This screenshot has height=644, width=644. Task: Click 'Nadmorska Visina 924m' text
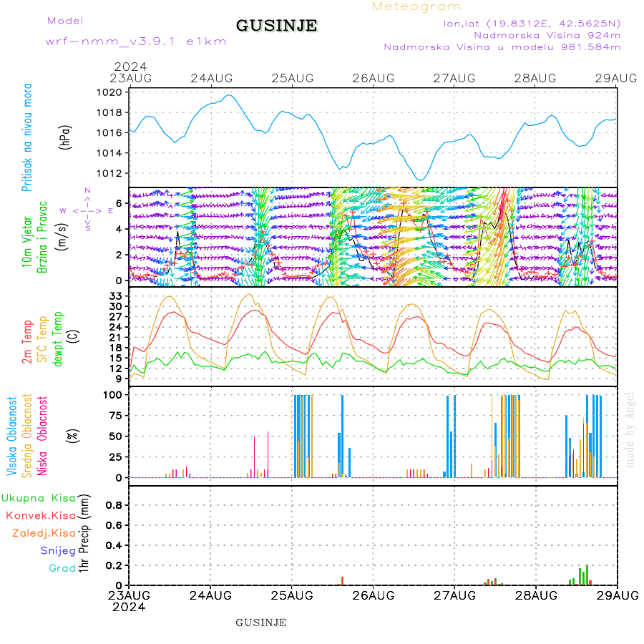point(547,36)
